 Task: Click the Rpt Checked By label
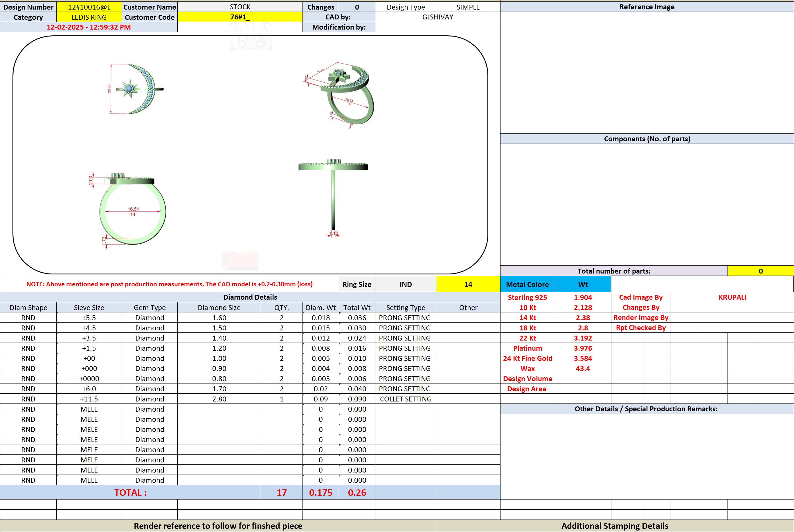point(641,328)
